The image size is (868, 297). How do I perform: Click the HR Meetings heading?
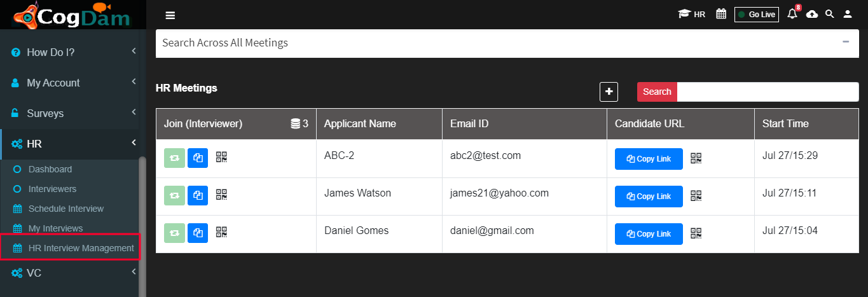(186, 88)
